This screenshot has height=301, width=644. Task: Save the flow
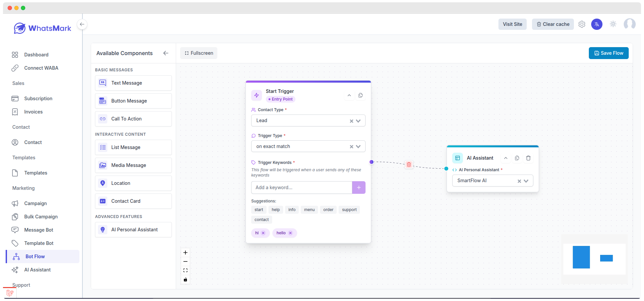point(609,53)
